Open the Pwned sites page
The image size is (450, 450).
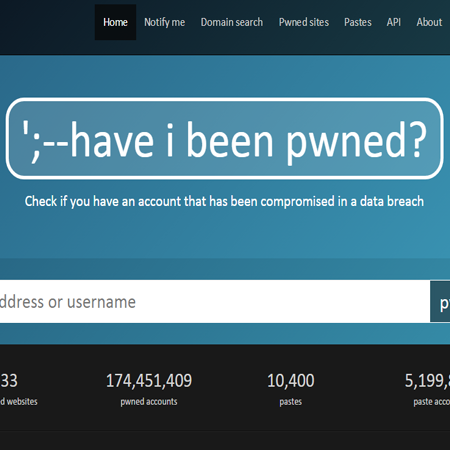coord(304,22)
